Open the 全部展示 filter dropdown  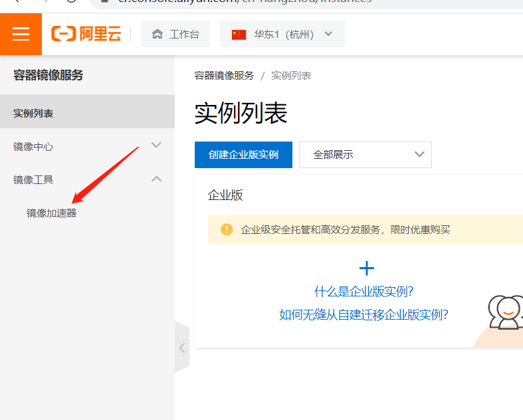366,155
